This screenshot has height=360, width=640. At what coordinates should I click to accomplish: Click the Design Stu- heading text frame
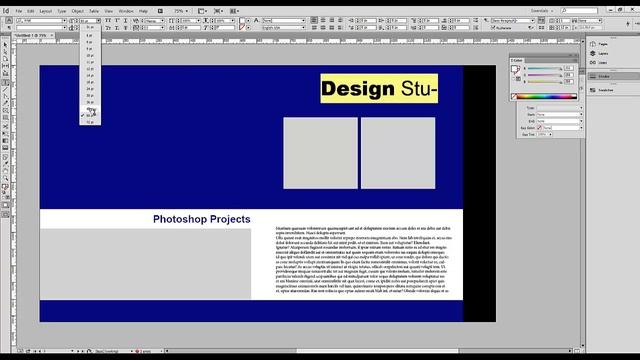click(379, 89)
